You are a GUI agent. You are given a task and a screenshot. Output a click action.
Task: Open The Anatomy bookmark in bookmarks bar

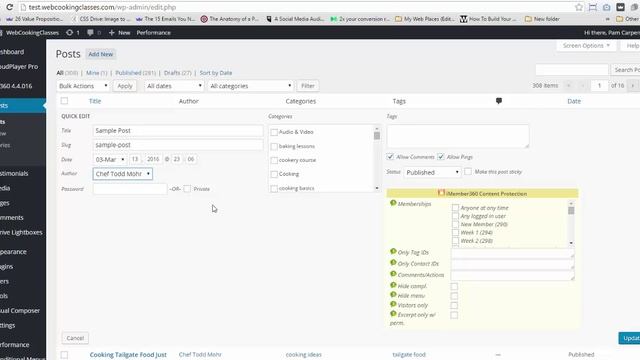[230, 19]
